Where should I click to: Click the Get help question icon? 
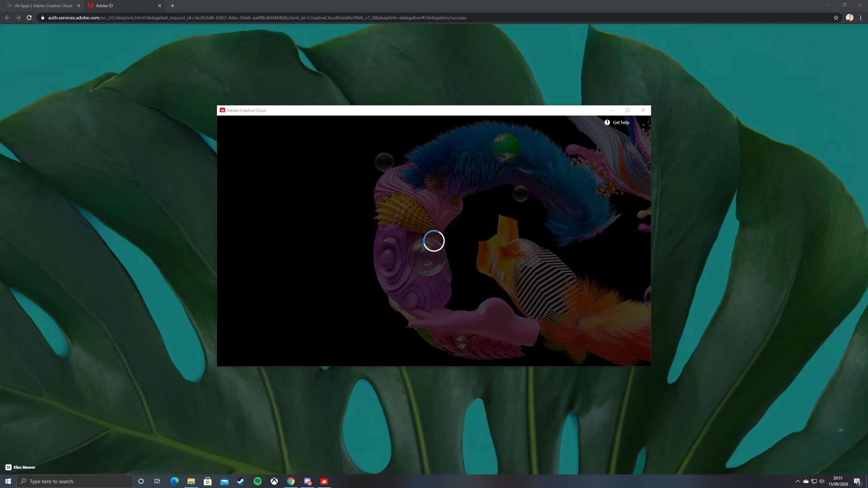point(607,122)
